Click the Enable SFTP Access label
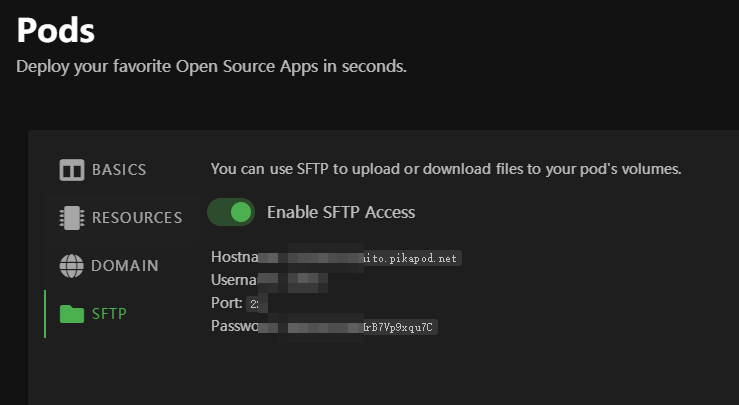Image resolution: width=739 pixels, height=405 pixels. [341, 212]
